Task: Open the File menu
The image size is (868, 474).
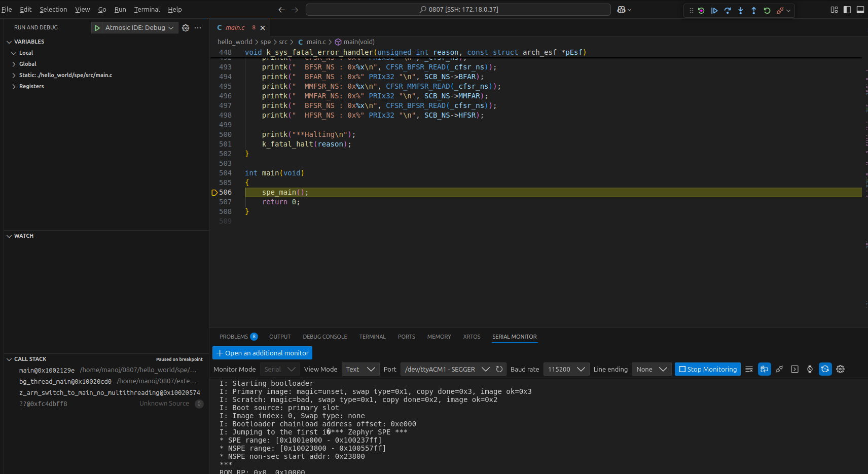Action: click(7, 10)
